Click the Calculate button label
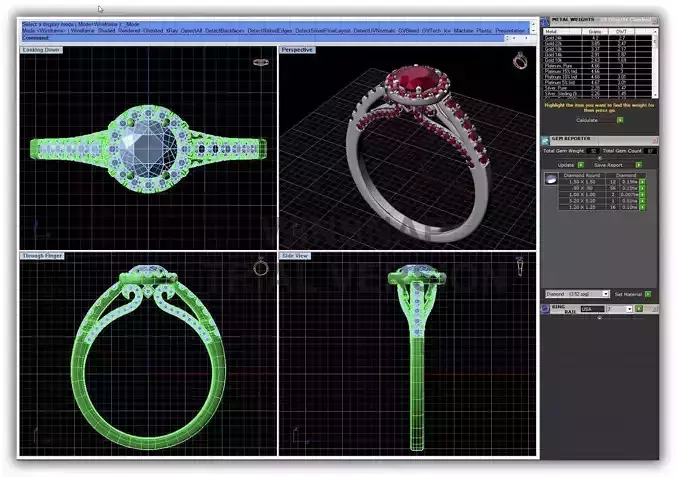Image resolution: width=676 pixels, height=477 pixels. pos(587,120)
